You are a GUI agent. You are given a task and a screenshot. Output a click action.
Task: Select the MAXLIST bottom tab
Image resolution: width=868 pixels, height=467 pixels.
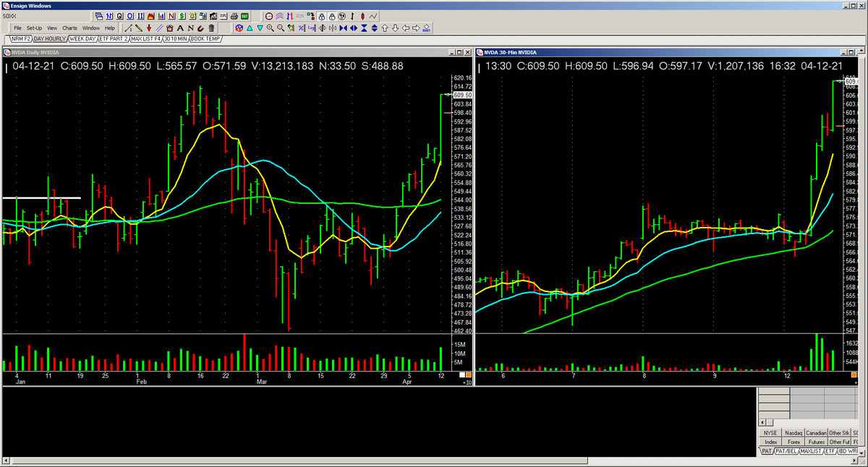click(x=812, y=451)
